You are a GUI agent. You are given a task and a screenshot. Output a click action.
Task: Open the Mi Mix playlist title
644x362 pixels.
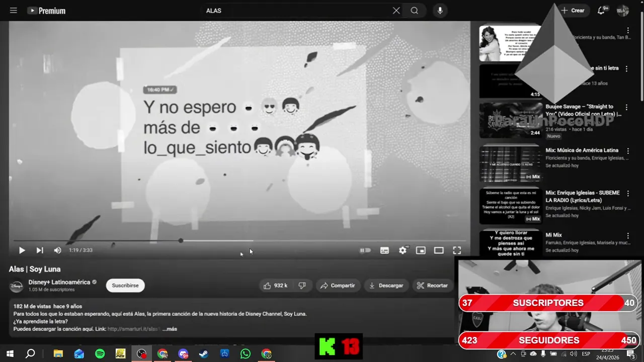coord(553,235)
